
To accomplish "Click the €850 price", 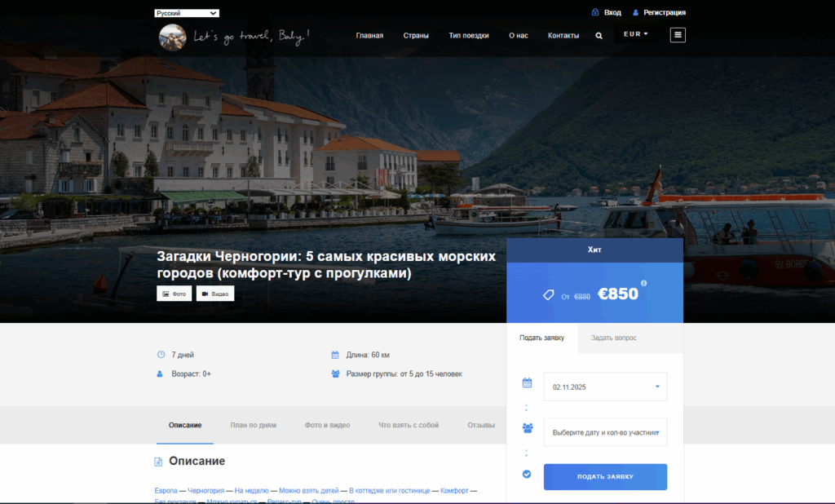I will tap(618, 294).
